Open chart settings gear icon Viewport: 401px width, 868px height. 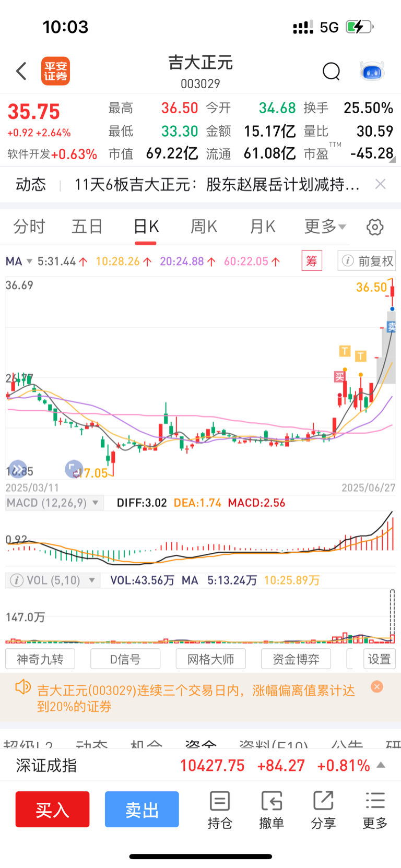[375, 227]
